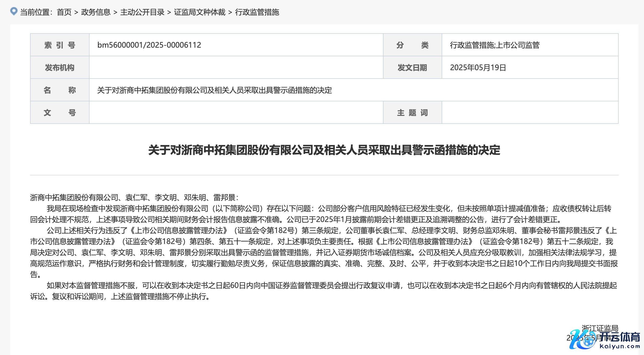The height and width of the screenshot is (355, 644).
Task: Click the index number bm56000001/2025-00006112
Action: coord(149,45)
